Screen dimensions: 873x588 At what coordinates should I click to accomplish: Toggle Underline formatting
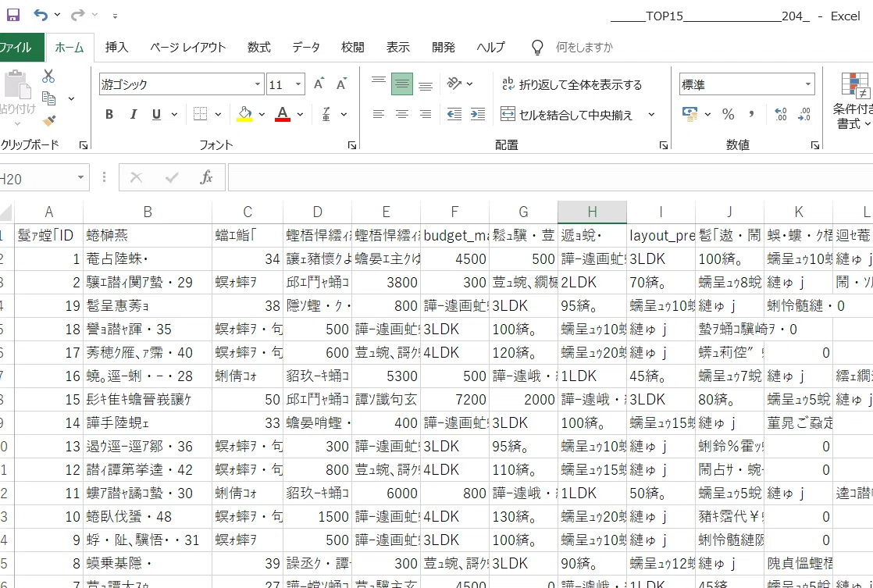click(x=156, y=114)
